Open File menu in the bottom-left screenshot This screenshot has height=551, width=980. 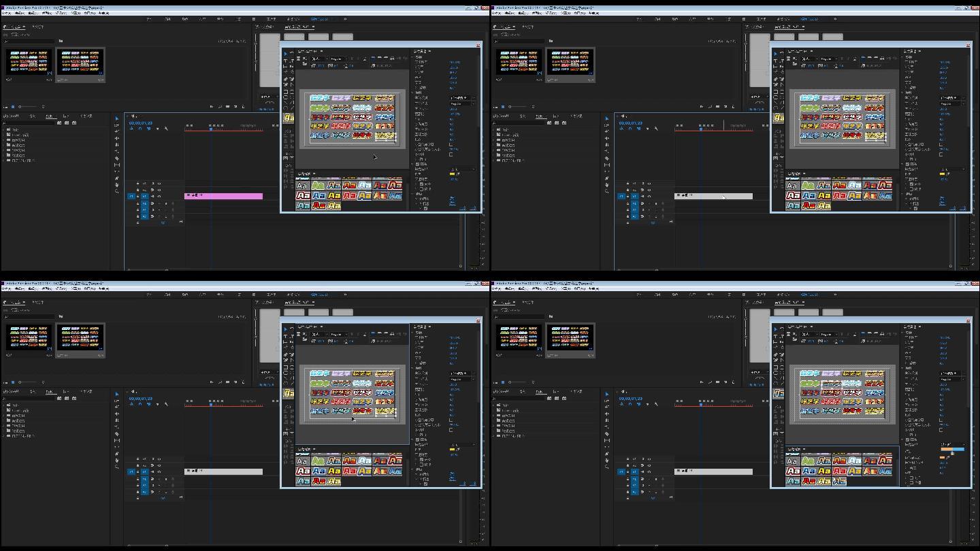tap(5, 288)
